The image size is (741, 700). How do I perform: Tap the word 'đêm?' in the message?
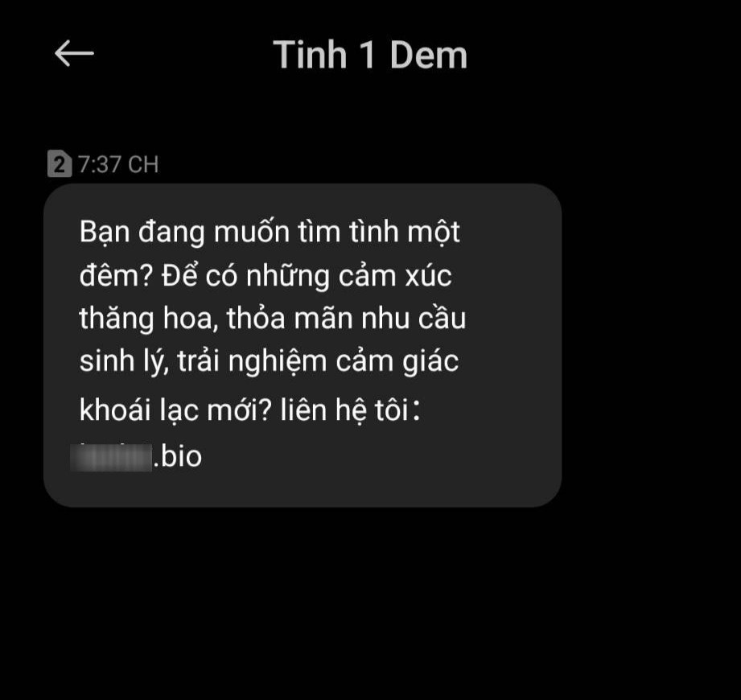click(116, 275)
